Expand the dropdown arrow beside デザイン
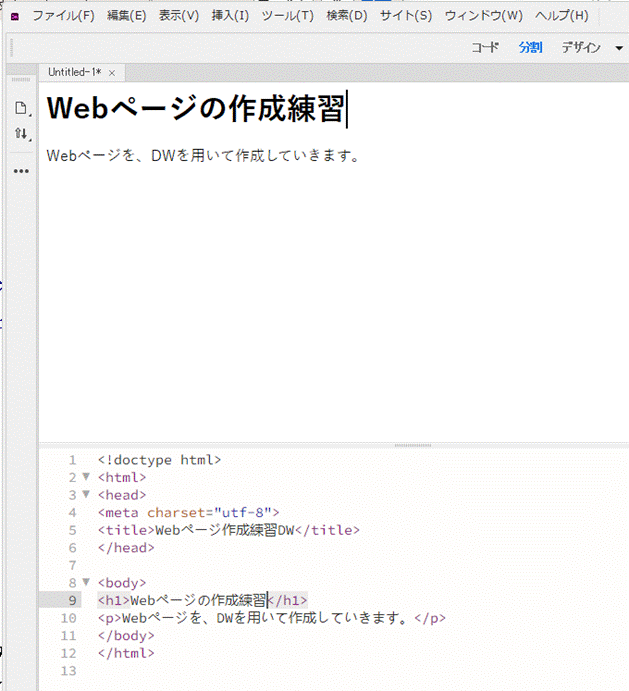Image resolution: width=629 pixels, height=691 pixels. coord(619,47)
